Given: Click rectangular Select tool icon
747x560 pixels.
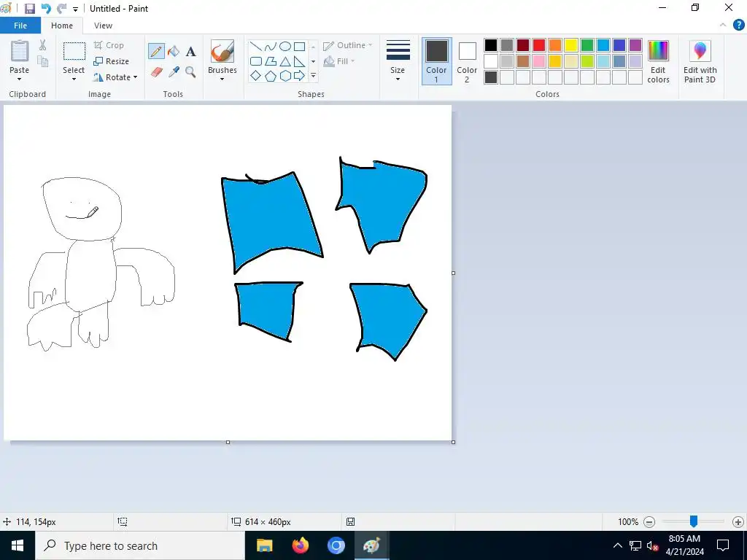Looking at the screenshot, I should 74,52.
